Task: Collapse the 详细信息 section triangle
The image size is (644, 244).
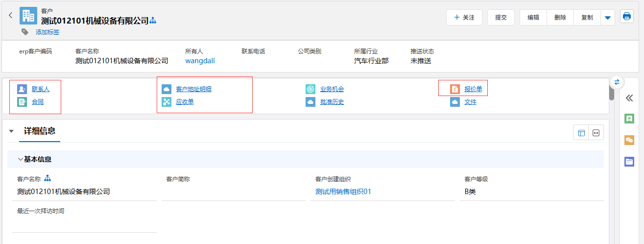Action: tap(11, 131)
